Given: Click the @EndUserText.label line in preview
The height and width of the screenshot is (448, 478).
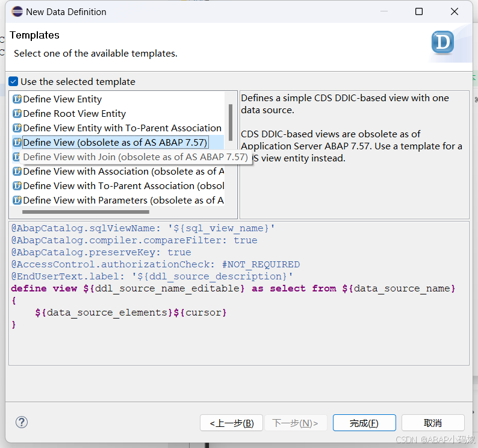Looking at the screenshot, I should coord(152,276).
